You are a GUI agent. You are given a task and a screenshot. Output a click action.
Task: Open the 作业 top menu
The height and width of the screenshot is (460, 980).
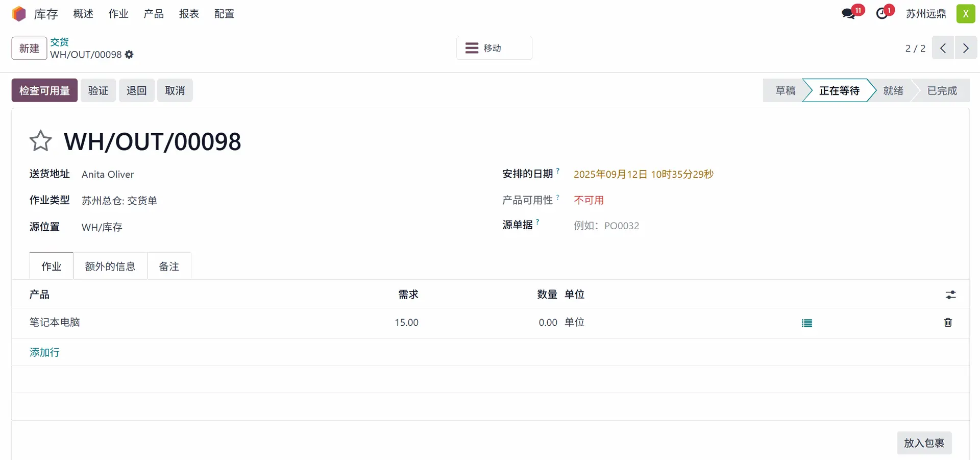click(118, 14)
